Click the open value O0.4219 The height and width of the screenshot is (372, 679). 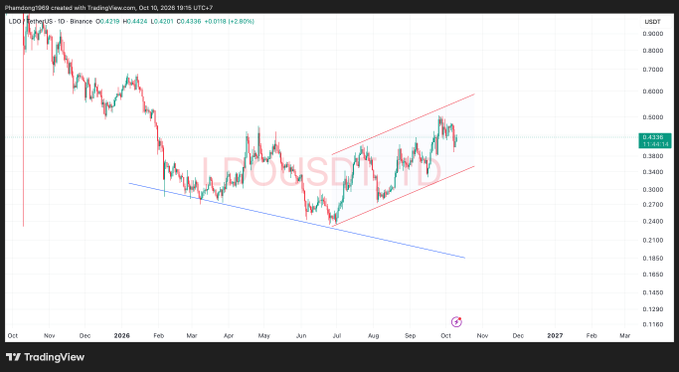(108, 21)
